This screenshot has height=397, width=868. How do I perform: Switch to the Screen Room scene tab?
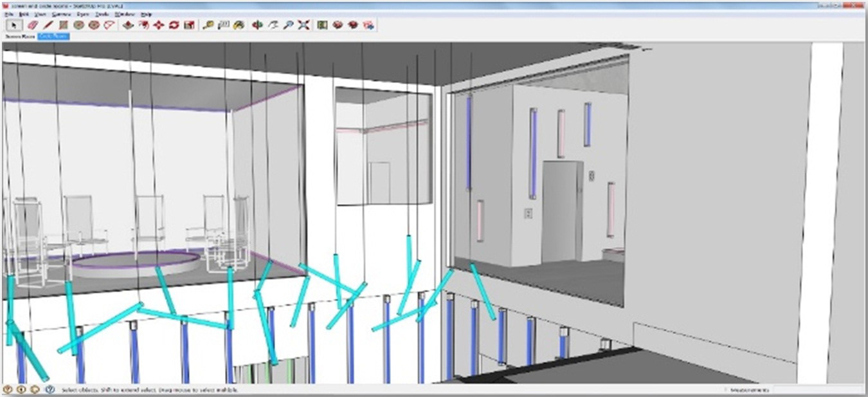pyautogui.click(x=19, y=37)
